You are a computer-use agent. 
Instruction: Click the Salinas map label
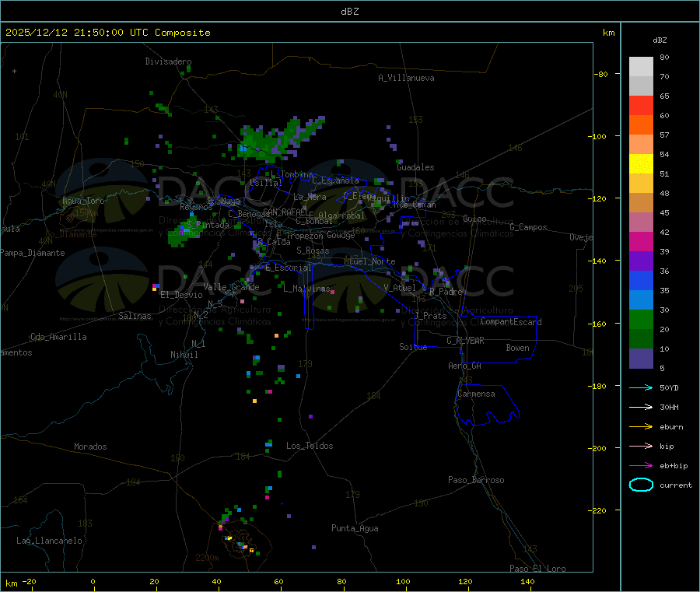(x=135, y=316)
